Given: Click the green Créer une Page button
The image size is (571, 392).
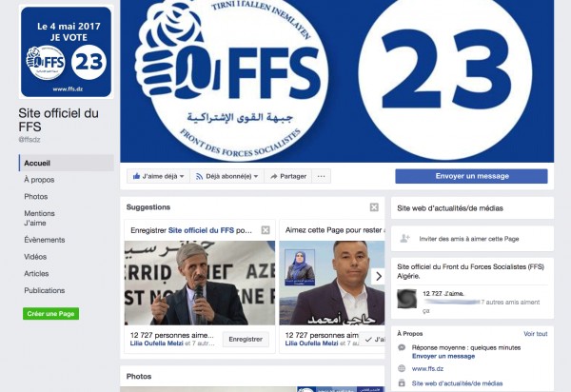Looking at the screenshot, I should pos(50,314).
